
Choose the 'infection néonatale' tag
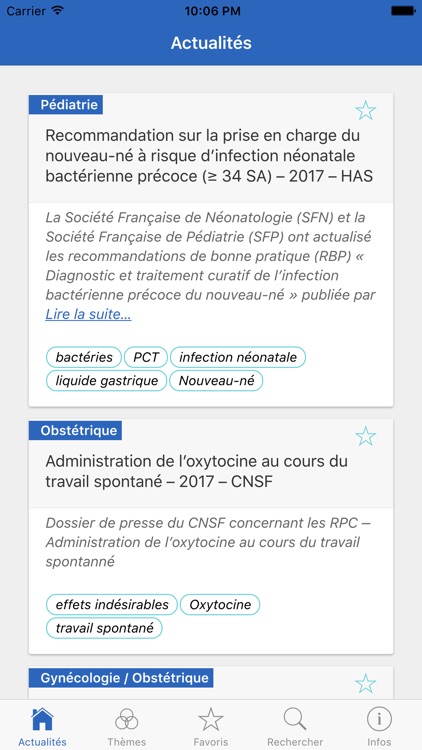238,357
